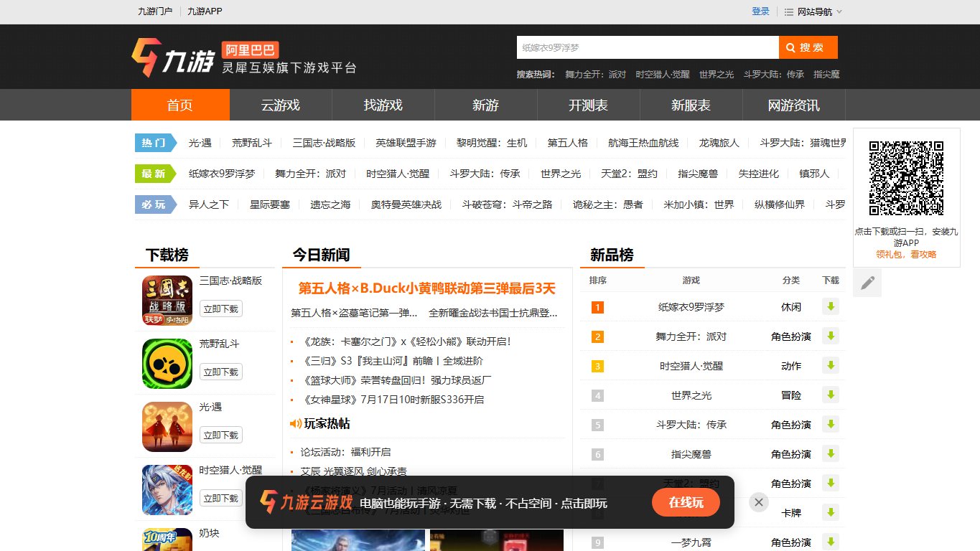Click download arrow in the 时空猎人·觉醒 row

(x=831, y=365)
